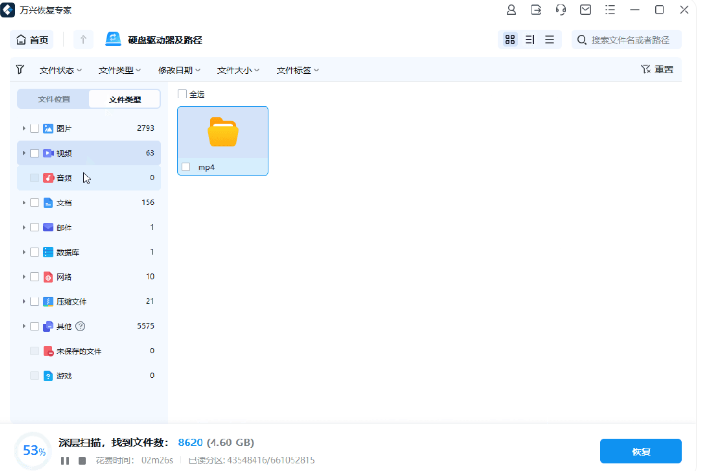
Task: Click the hard drive path icon
Action: tap(113, 39)
